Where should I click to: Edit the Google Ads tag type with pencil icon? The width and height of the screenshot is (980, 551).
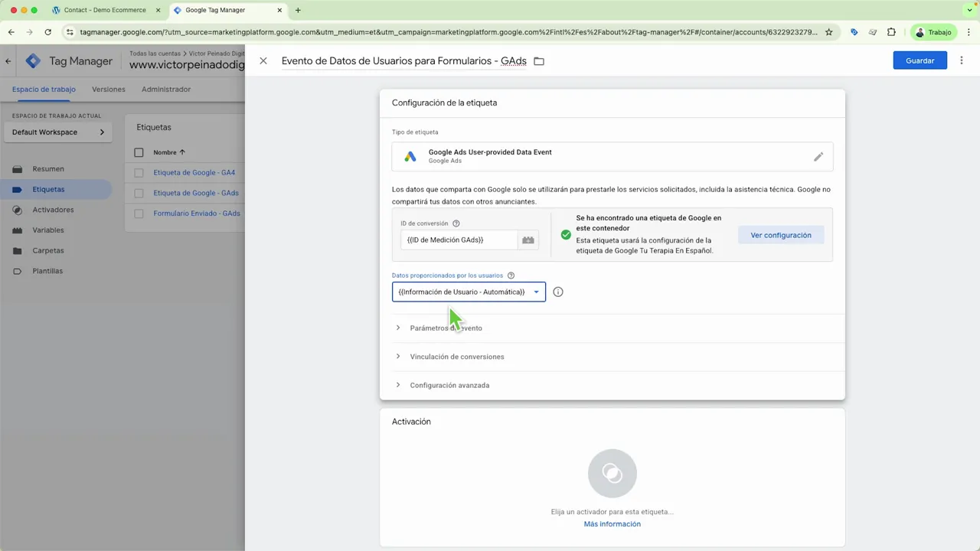[x=818, y=156]
